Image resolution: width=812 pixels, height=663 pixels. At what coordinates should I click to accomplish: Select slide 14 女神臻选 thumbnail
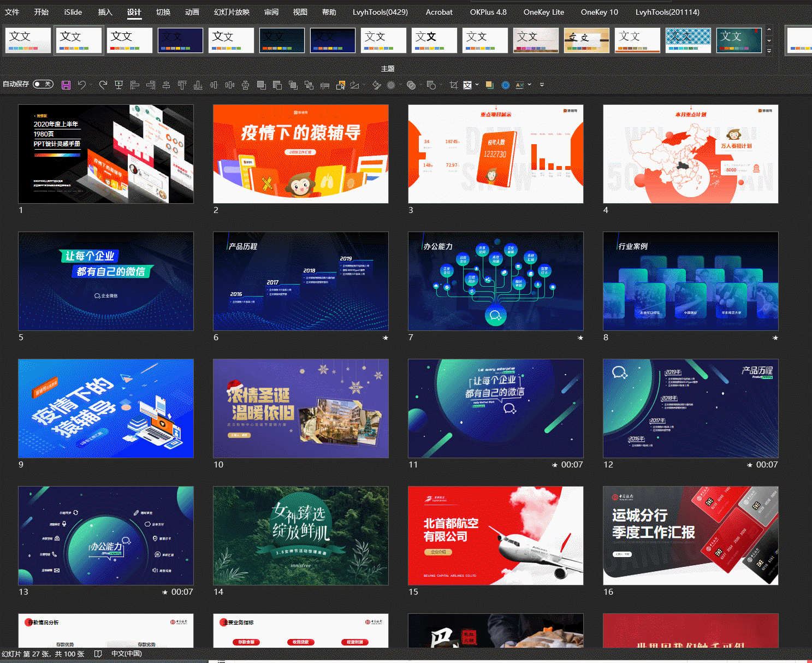(301, 536)
